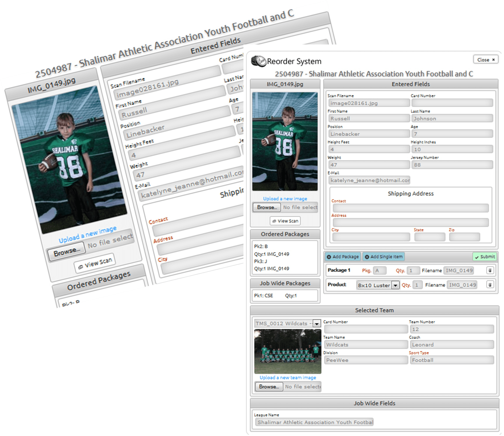Select the Zip input field
This screenshot has height=436, width=504.
[x=464, y=237]
